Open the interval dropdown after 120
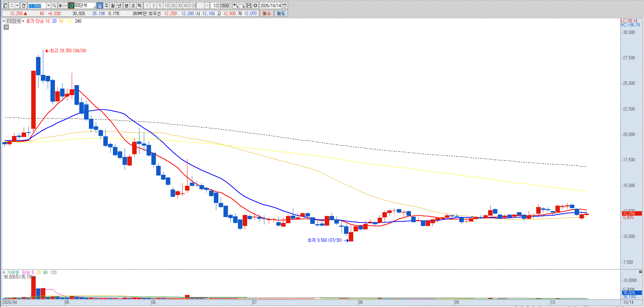The height and width of the screenshot is (307, 644). pyautogui.click(x=207, y=5)
